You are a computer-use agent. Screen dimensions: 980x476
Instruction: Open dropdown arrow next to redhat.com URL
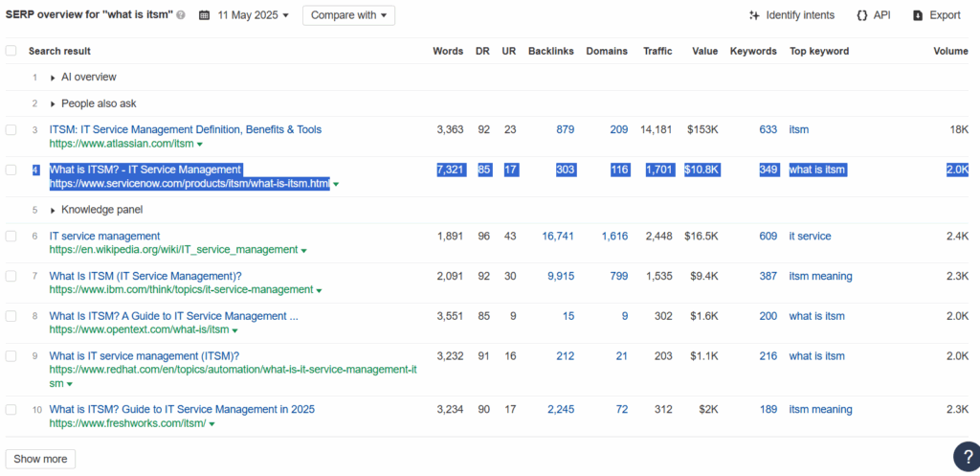point(69,384)
